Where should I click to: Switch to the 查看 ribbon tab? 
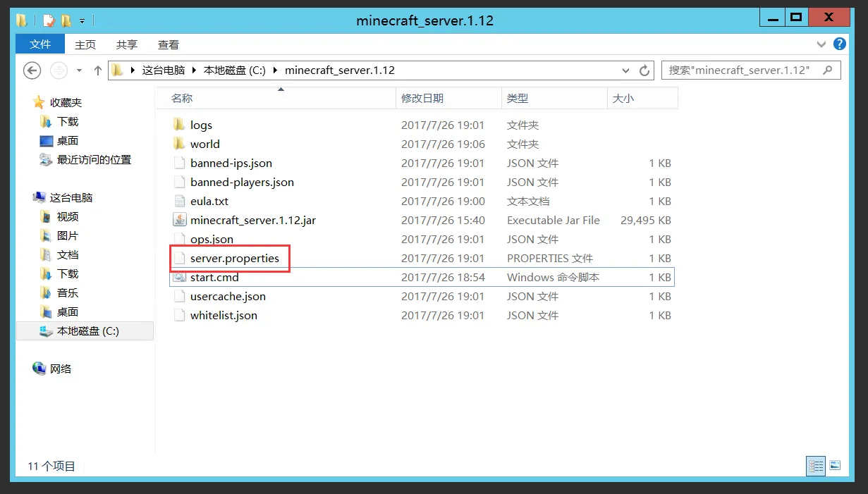pyautogui.click(x=169, y=44)
